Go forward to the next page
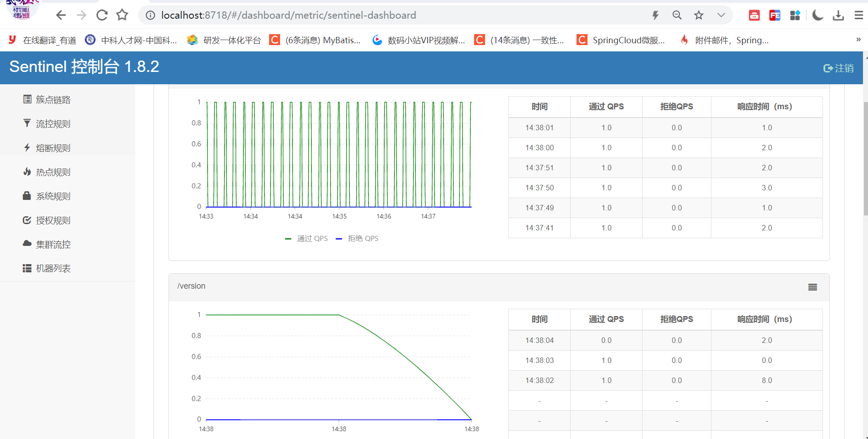This screenshot has height=439, width=868. tap(82, 15)
